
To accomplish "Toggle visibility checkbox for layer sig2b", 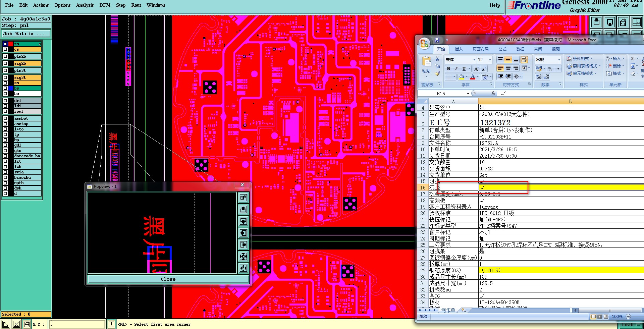I will (x=5, y=63).
